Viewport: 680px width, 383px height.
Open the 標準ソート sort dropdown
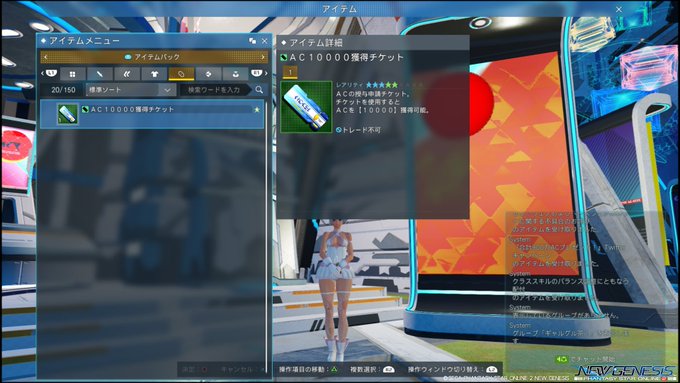point(131,90)
